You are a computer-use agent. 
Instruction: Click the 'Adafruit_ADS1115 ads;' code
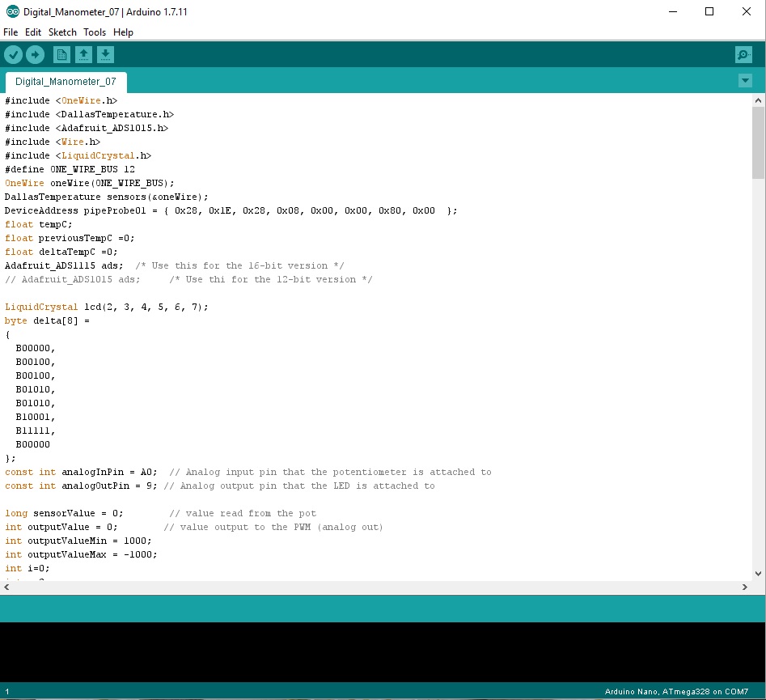(64, 265)
